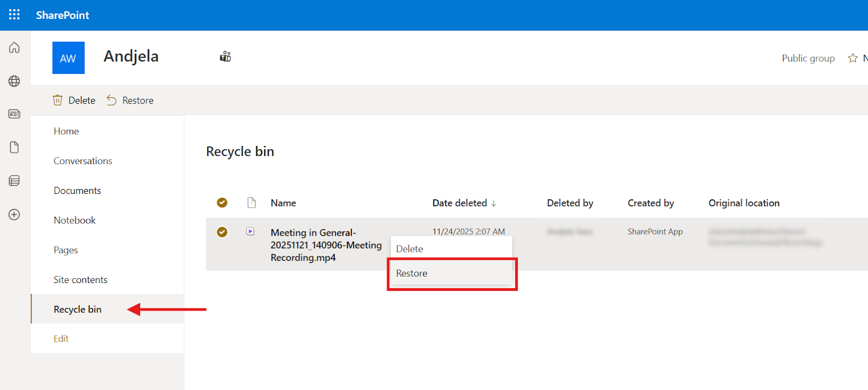Open the My lists rail icon
Image resolution: width=868 pixels, height=390 pixels.
(15, 181)
